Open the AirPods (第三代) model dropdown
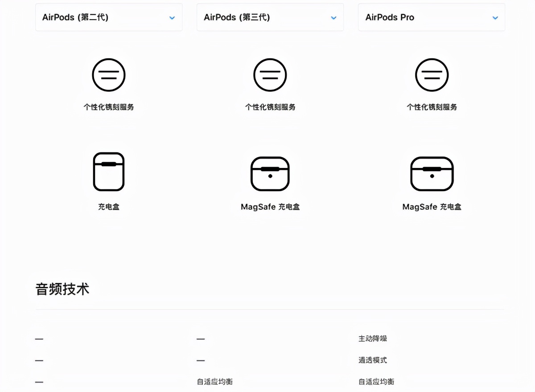Image resolution: width=535 pixels, height=392 pixels. 270,17
